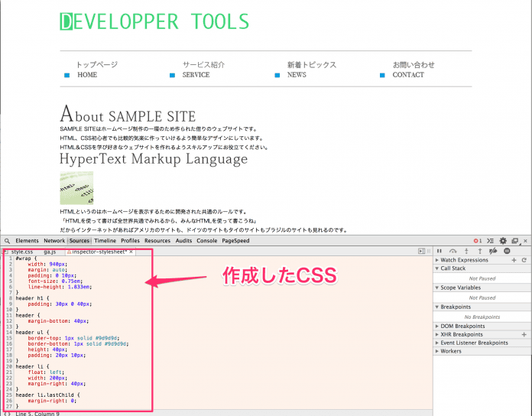Click the HyperText Markup Language heading
Screen dimensions: 532x416
[x=154, y=159]
